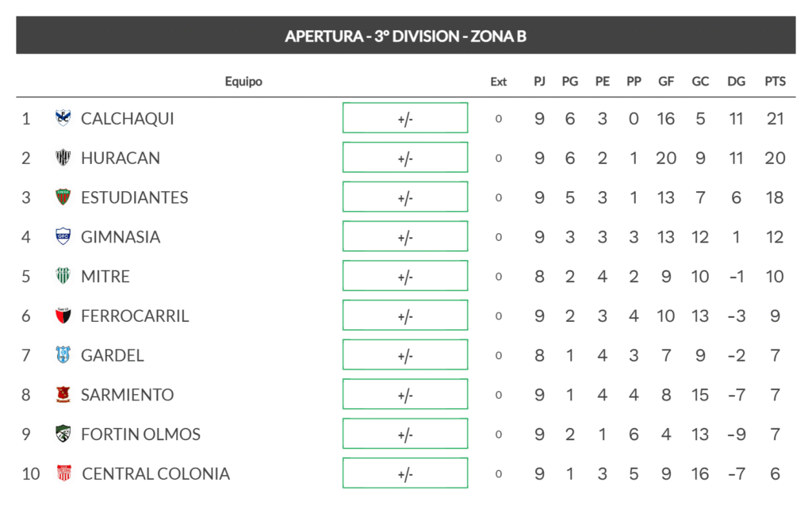Image resolution: width=812 pixels, height=509 pixels.
Task: Click the Equipo column header
Action: (x=243, y=82)
